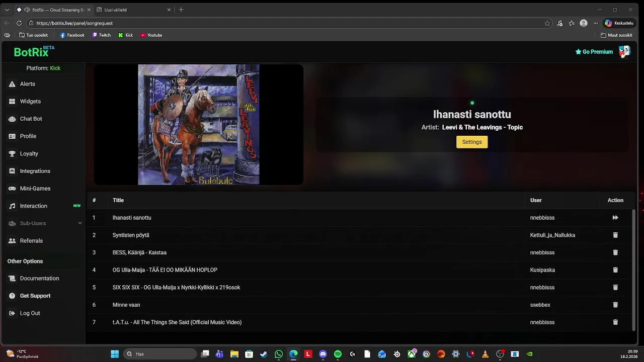Select the song title Syntisten pöytä
Viewport: 644px width, 362px height.
(131, 235)
